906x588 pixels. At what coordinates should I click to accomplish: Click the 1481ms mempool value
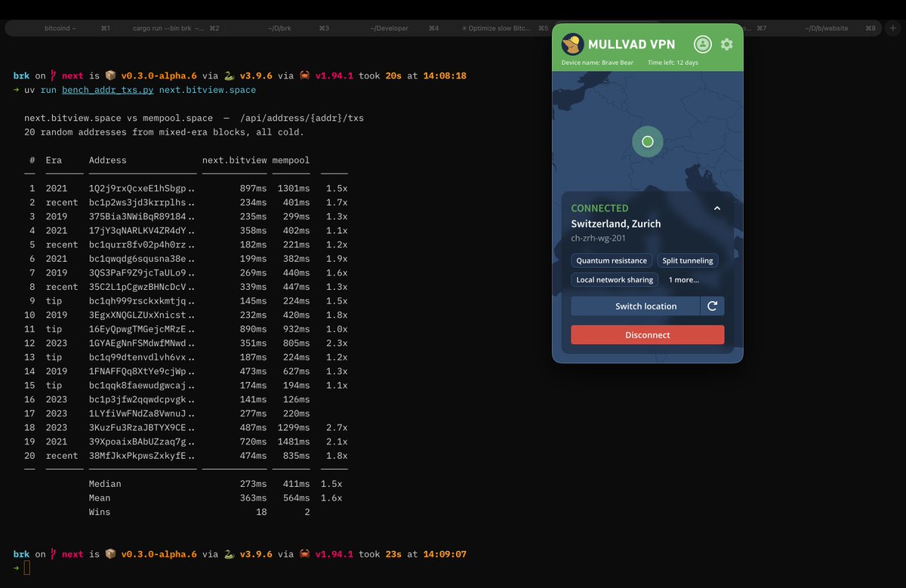point(294,442)
